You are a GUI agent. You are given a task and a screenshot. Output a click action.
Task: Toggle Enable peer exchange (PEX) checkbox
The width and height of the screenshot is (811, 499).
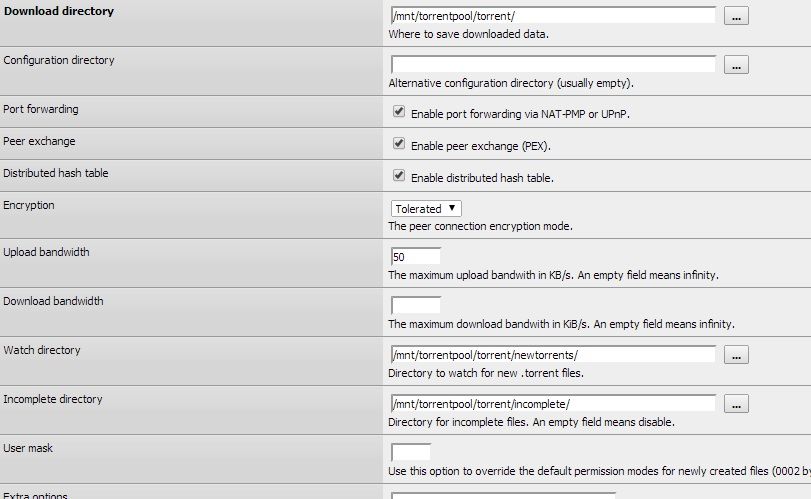click(399, 143)
